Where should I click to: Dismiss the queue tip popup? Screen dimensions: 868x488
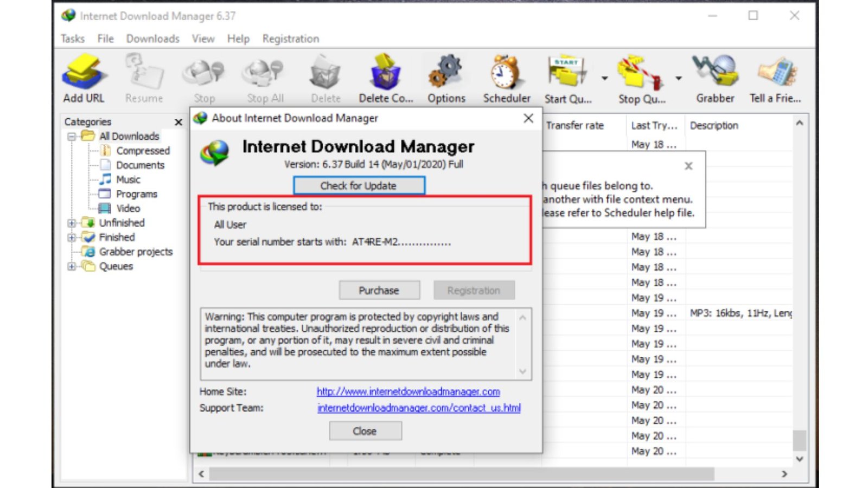click(x=688, y=166)
